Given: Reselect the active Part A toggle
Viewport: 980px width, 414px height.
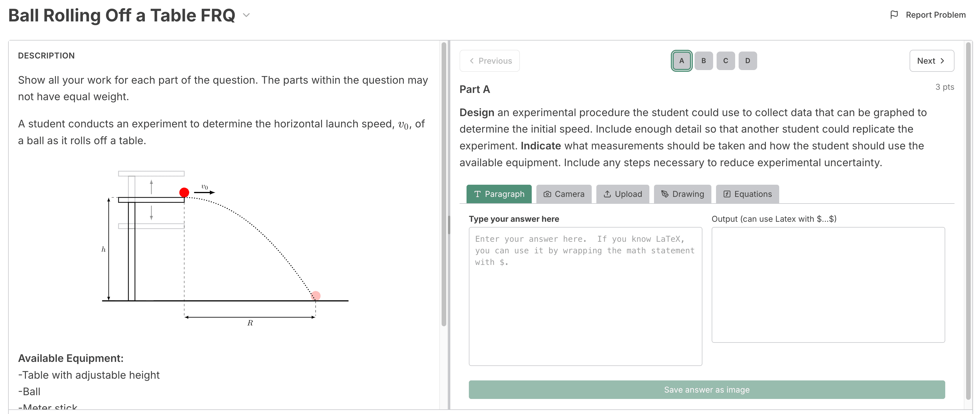Looking at the screenshot, I should (x=681, y=61).
